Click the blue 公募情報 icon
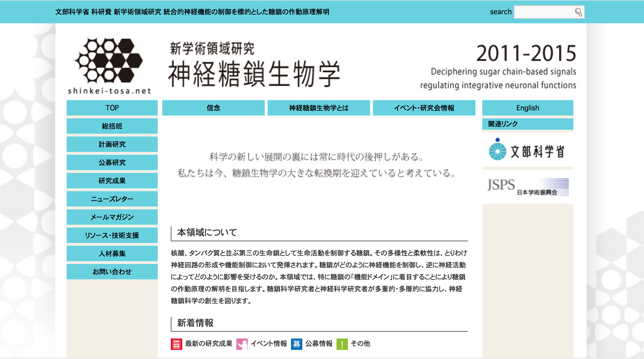Image resolution: width=644 pixels, height=359 pixels. tap(296, 344)
